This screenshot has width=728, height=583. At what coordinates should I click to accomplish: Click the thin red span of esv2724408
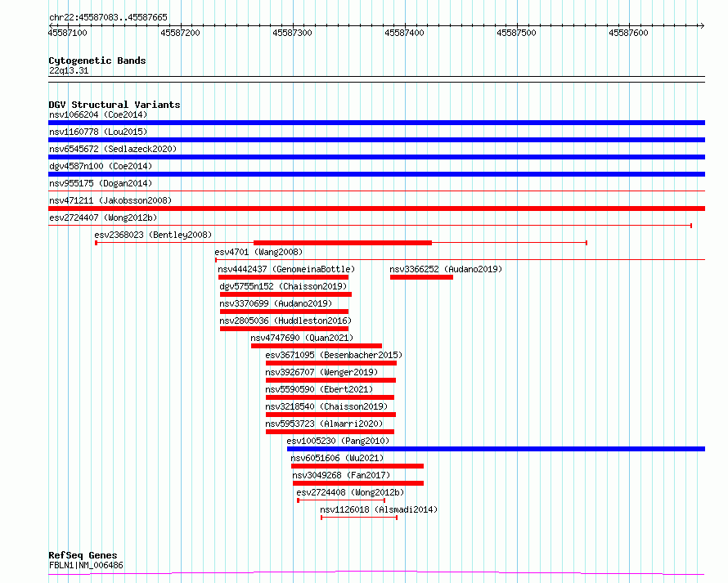(x=341, y=500)
